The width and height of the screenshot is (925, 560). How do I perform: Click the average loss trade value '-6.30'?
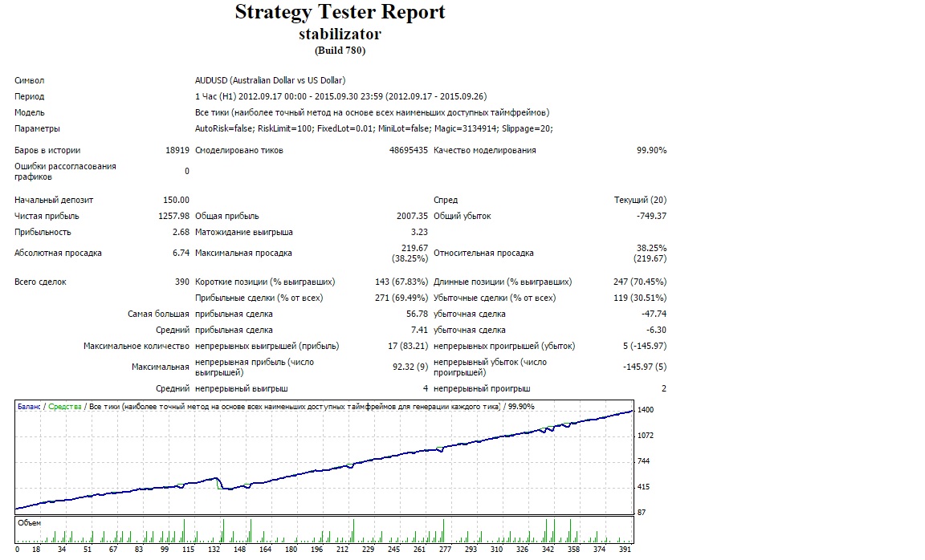[657, 330]
